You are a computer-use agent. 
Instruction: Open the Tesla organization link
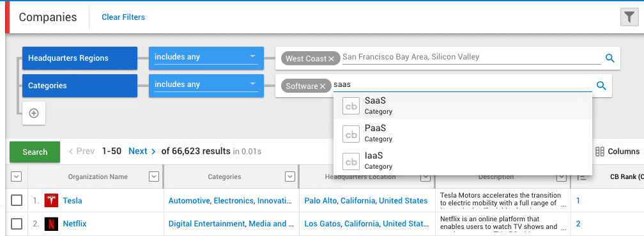72,201
